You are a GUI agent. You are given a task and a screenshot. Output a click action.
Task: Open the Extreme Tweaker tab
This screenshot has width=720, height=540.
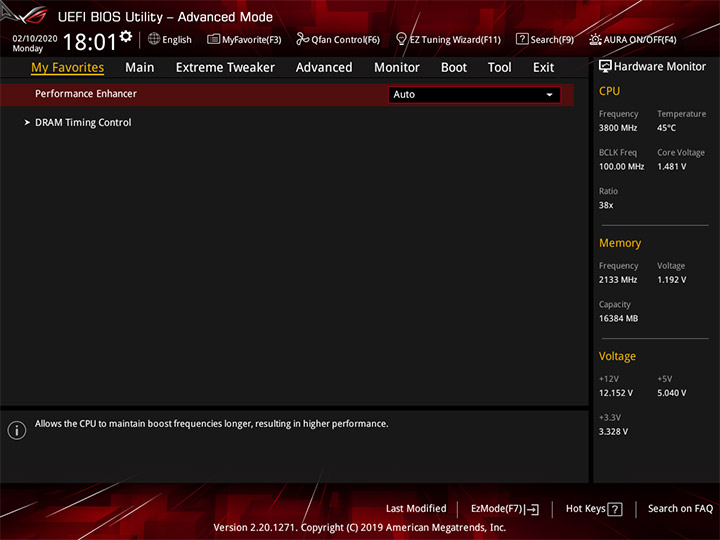click(225, 68)
